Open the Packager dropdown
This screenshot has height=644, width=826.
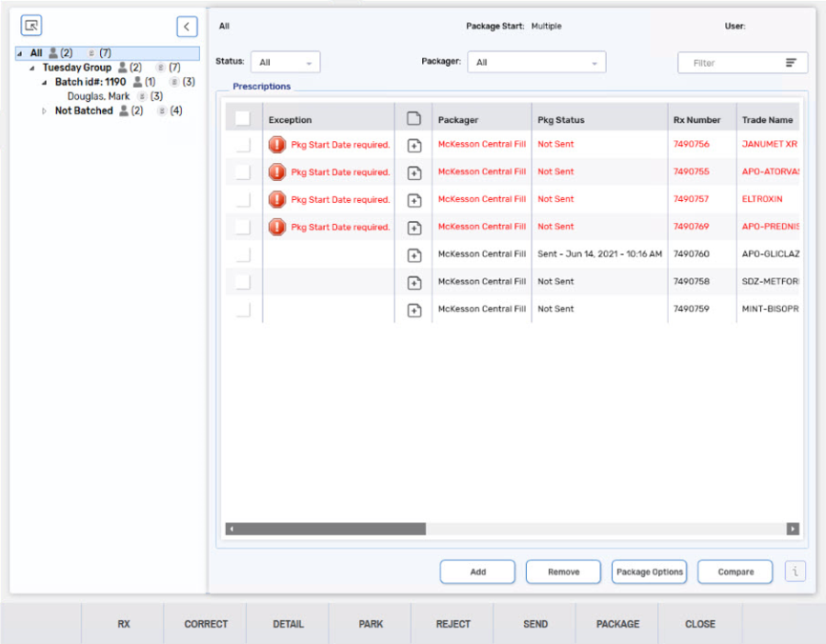[537, 63]
